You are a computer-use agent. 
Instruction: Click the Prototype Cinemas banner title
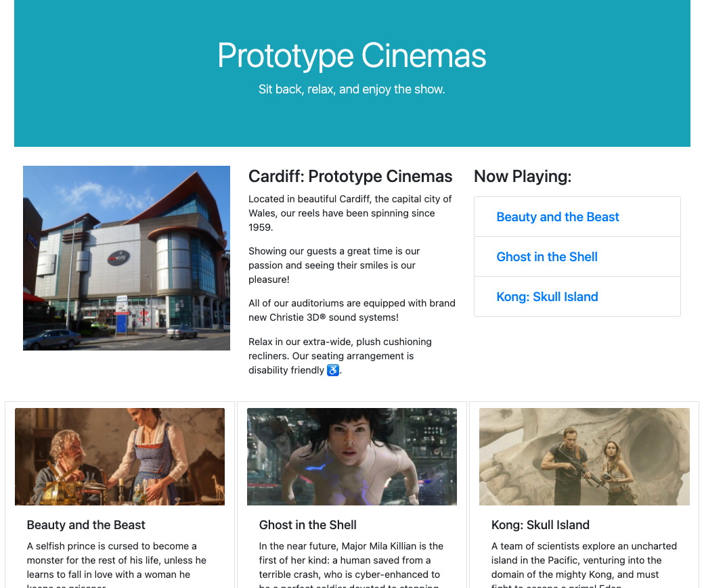point(351,55)
